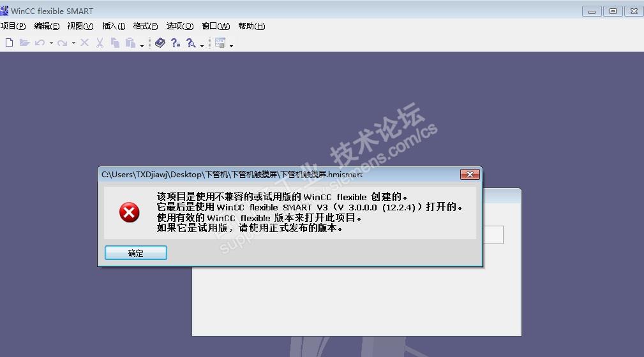Open the 插入(I) menu
Image resolution: width=644 pixels, height=357 pixels.
(114, 26)
